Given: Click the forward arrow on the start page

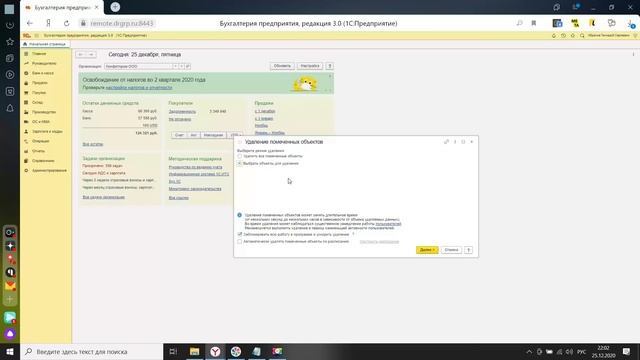Looking at the screenshot, I should (91, 54).
